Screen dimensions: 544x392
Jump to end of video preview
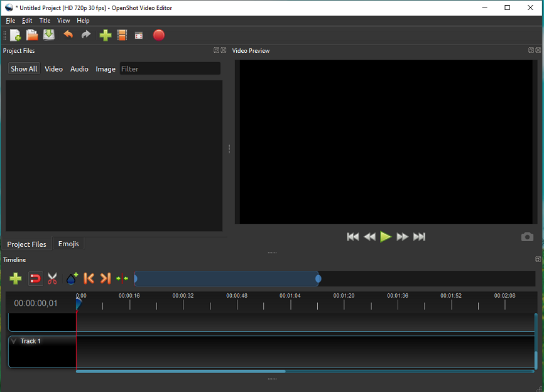coord(419,237)
